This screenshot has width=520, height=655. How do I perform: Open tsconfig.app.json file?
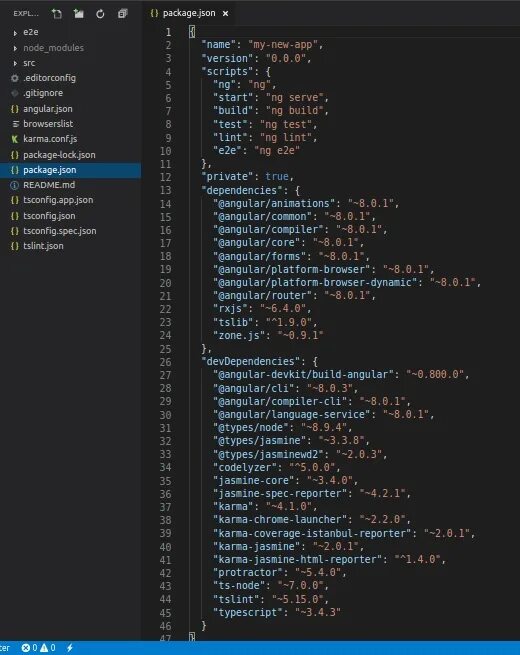click(71, 200)
